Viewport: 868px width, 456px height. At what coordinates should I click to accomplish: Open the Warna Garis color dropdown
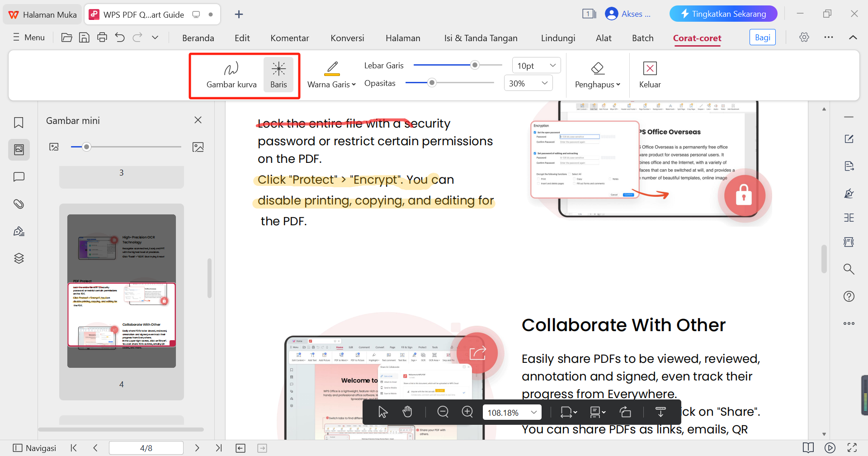pos(331,84)
